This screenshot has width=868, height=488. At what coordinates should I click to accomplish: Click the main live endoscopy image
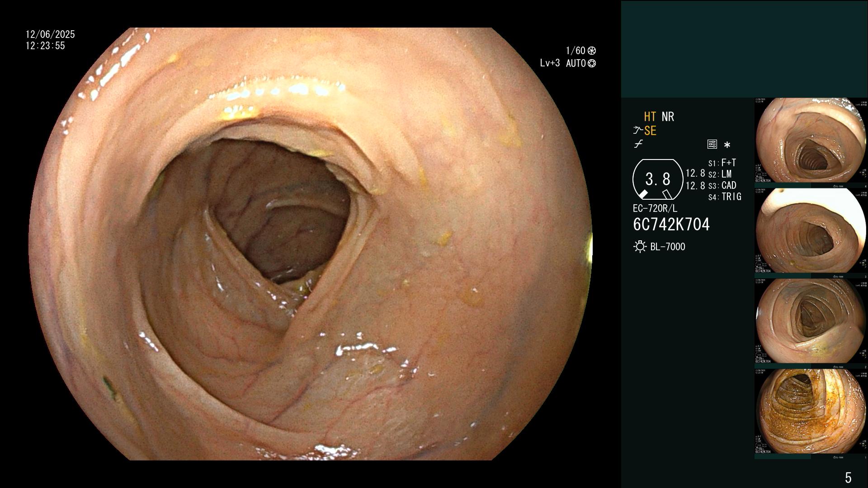(310, 244)
